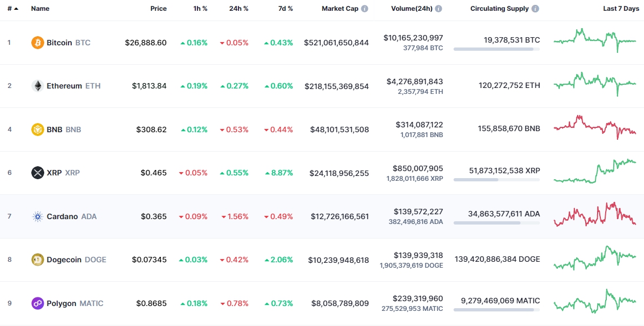Click Bitcoin's circulating supply progress bar
The width and height of the screenshot is (644, 326).
coord(497,49)
